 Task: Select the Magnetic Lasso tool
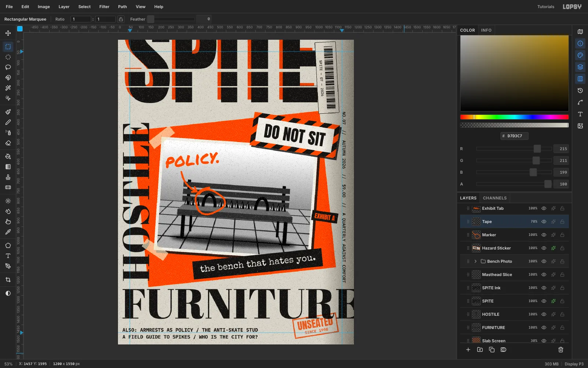[x=8, y=78]
